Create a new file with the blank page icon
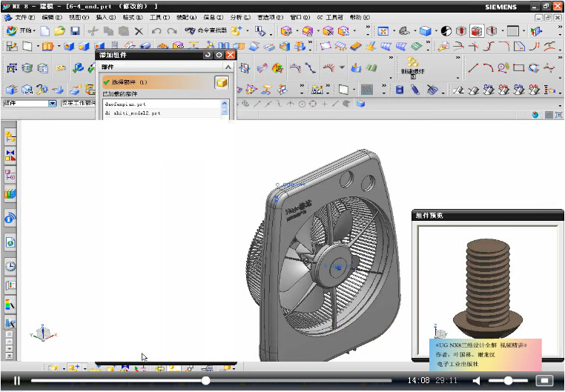The image size is (565, 392). pyautogui.click(x=45, y=31)
